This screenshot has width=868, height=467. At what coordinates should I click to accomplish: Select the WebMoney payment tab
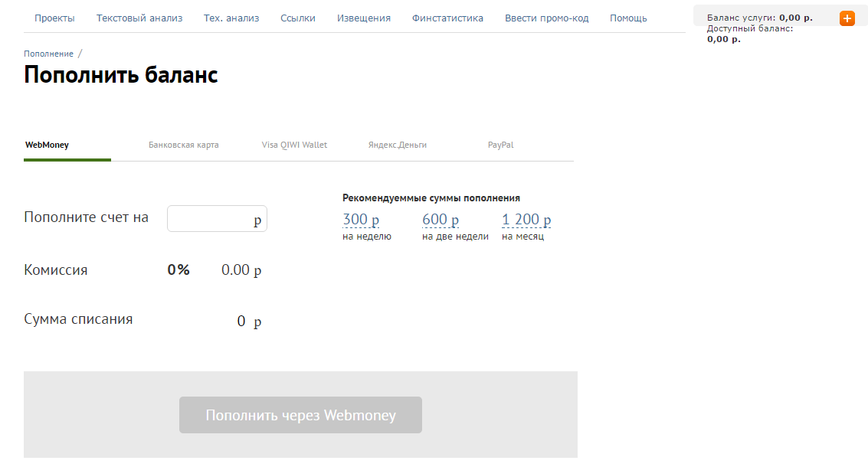click(47, 145)
